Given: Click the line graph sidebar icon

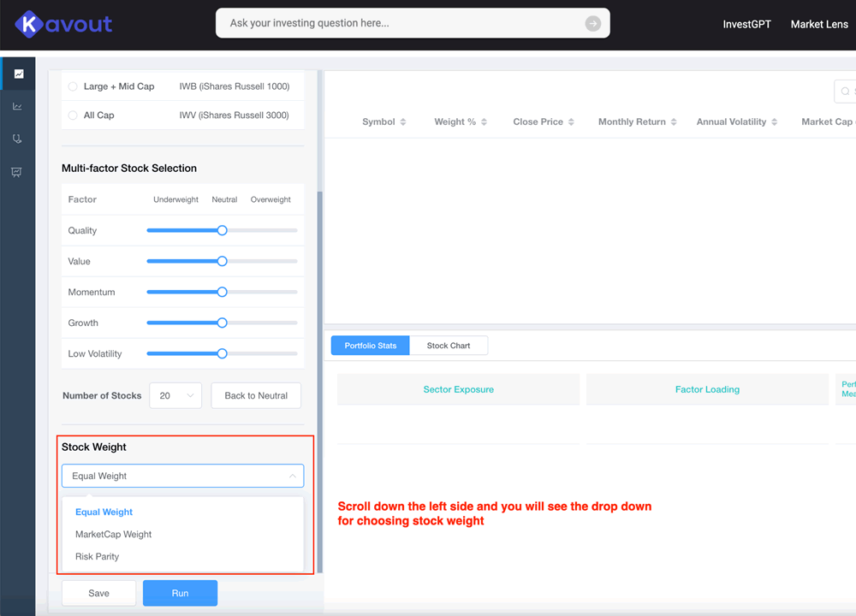Looking at the screenshot, I should (18, 107).
